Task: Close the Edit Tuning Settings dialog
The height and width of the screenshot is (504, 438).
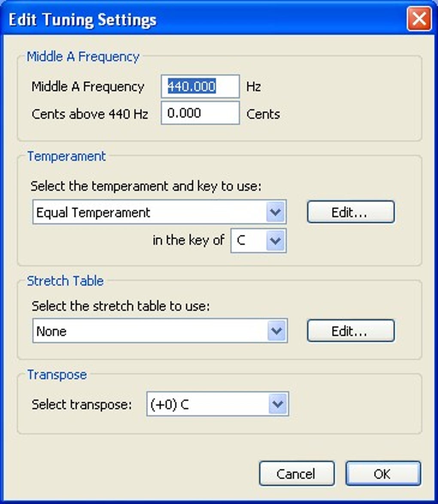Action: 419,19
